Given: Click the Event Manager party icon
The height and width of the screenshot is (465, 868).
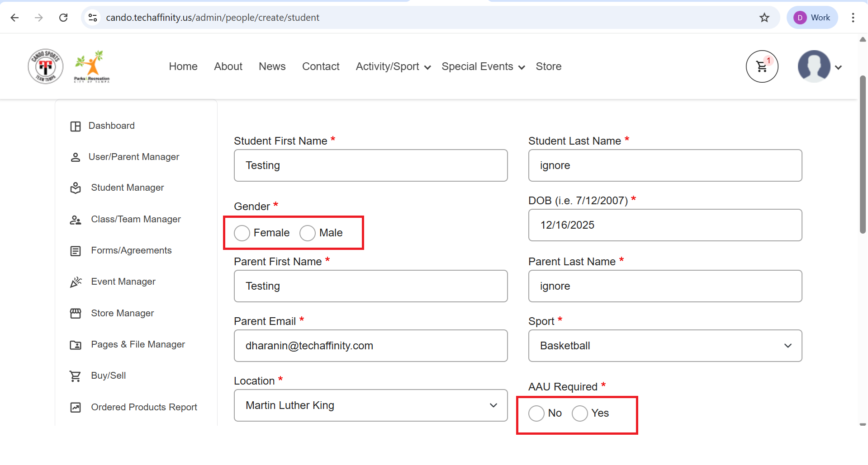Looking at the screenshot, I should pos(76,282).
